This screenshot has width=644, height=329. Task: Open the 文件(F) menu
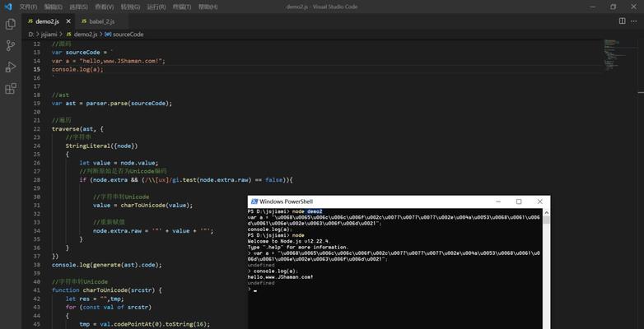pyautogui.click(x=28, y=7)
